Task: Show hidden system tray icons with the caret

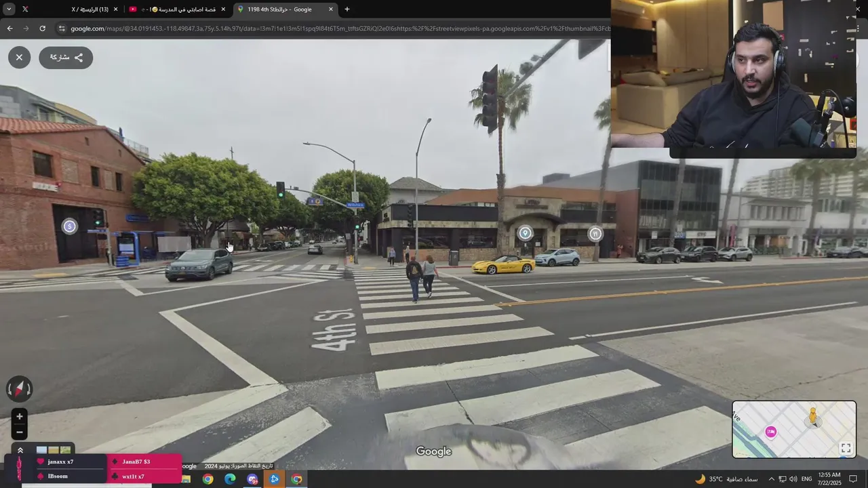Action: (x=771, y=479)
